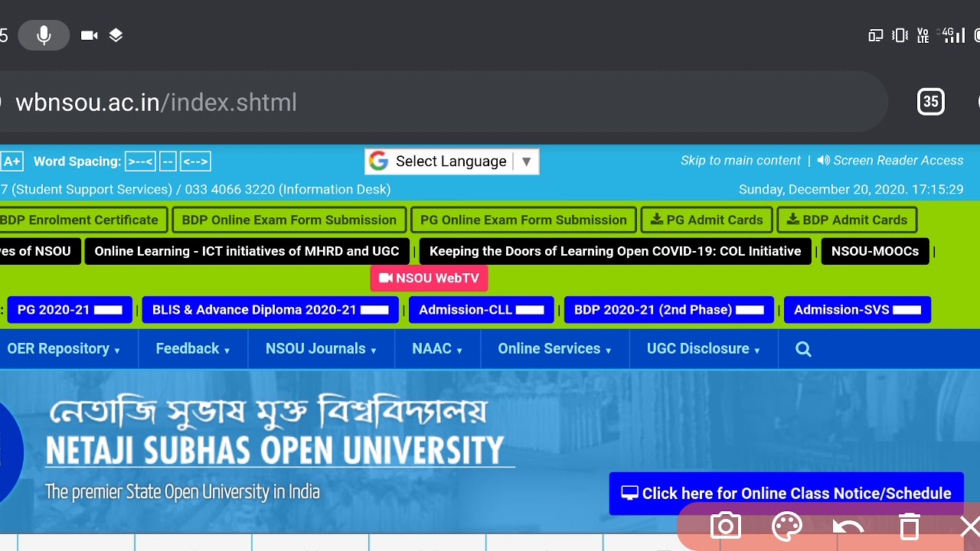Image resolution: width=980 pixels, height=551 pixels.
Task: Open BDP 2020-21 (2nd Phase) link
Action: (x=669, y=310)
